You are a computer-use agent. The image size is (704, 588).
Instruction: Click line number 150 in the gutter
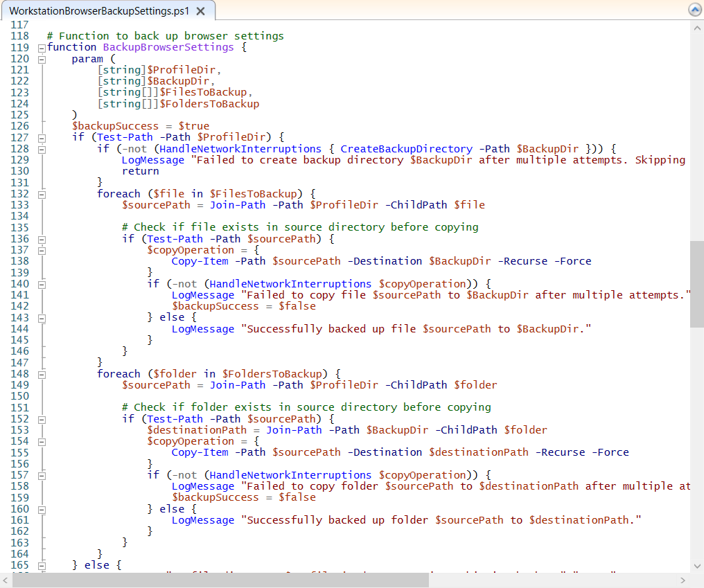pyautogui.click(x=19, y=396)
